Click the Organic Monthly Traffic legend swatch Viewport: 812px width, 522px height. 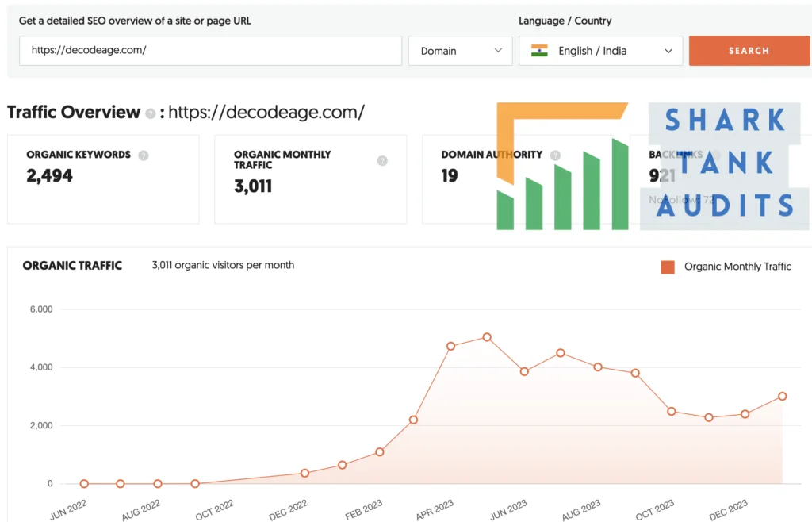[x=668, y=267]
